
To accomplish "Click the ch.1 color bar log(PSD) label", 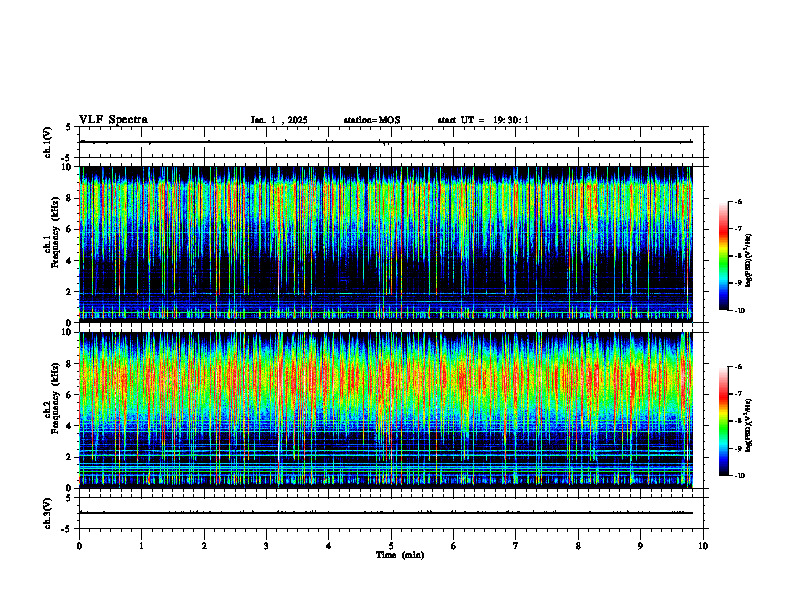I will point(749,261).
